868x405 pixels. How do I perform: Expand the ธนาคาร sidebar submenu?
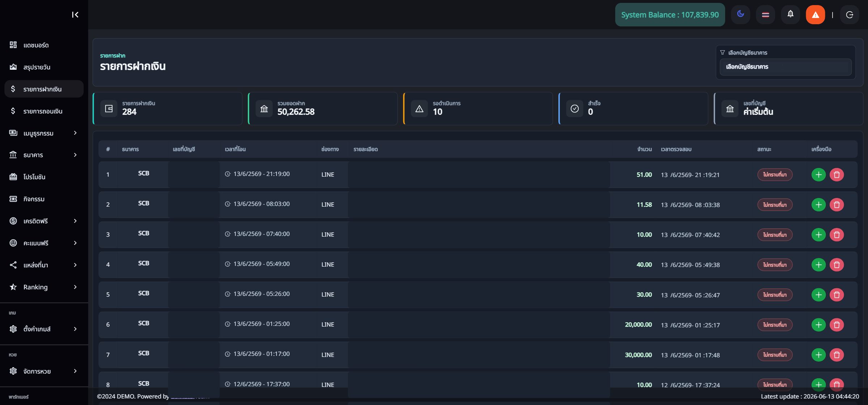[x=44, y=155]
